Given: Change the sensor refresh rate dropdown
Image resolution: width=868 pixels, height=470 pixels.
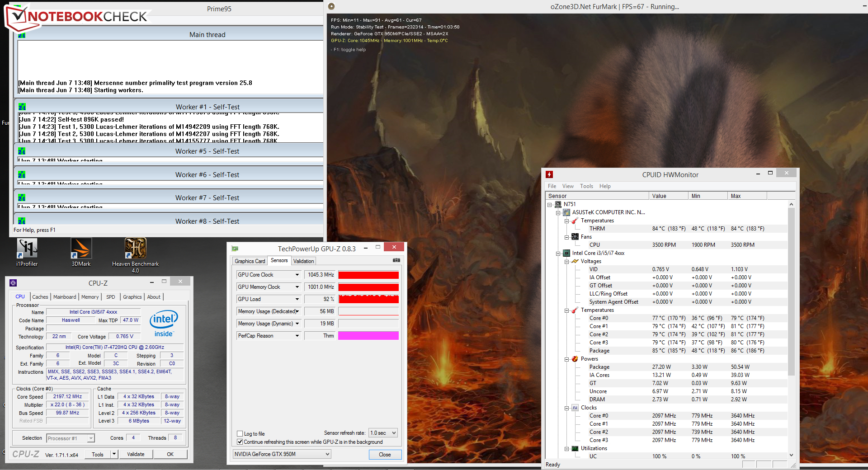Looking at the screenshot, I should pos(383,433).
